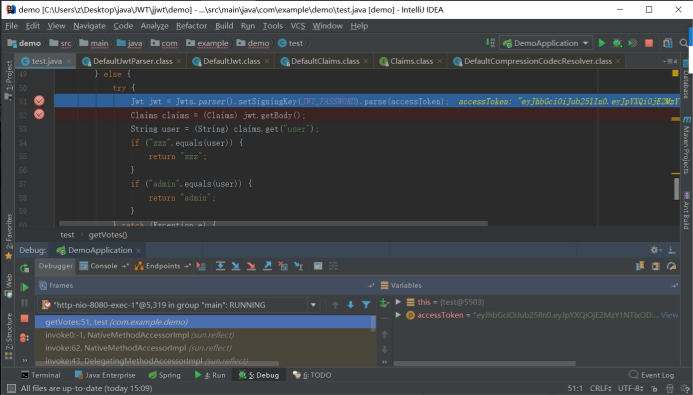Expand the accessToken variable node
693x395 pixels.
point(398,315)
